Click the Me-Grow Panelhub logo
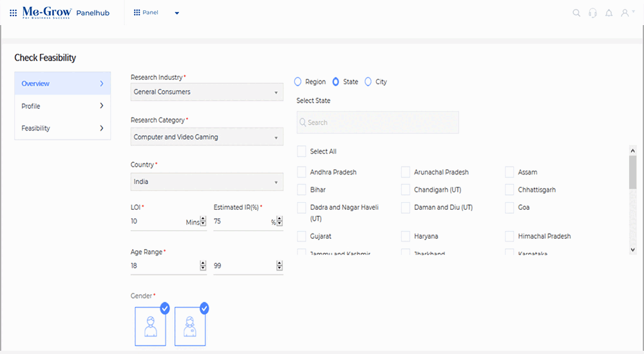Image resolution: width=644 pixels, height=354 pixels. (66, 13)
